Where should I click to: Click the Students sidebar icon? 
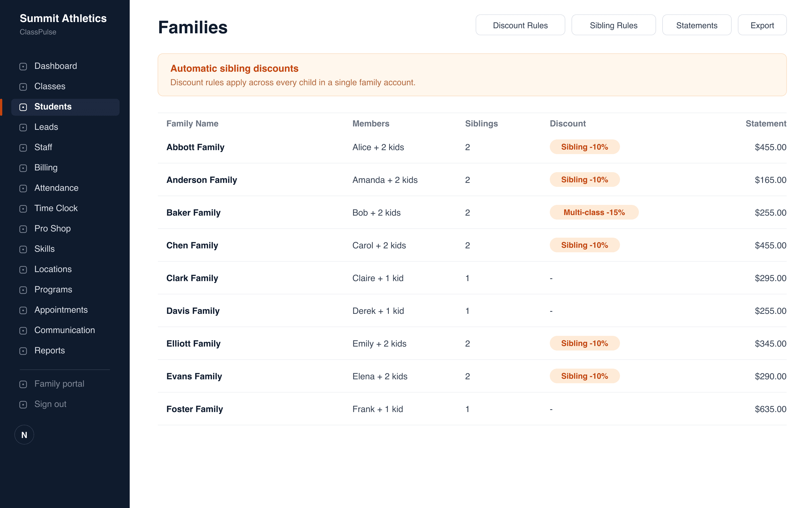coord(23,107)
